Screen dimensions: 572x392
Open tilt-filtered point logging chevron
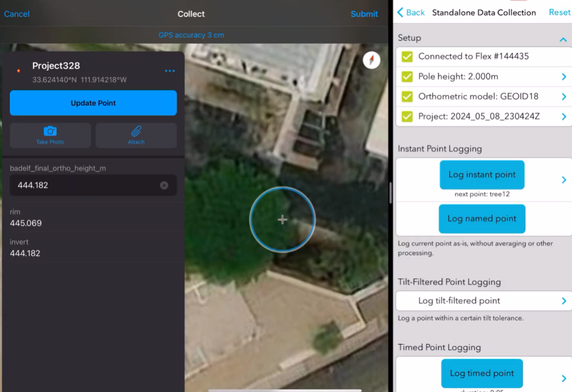tap(564, 301)
